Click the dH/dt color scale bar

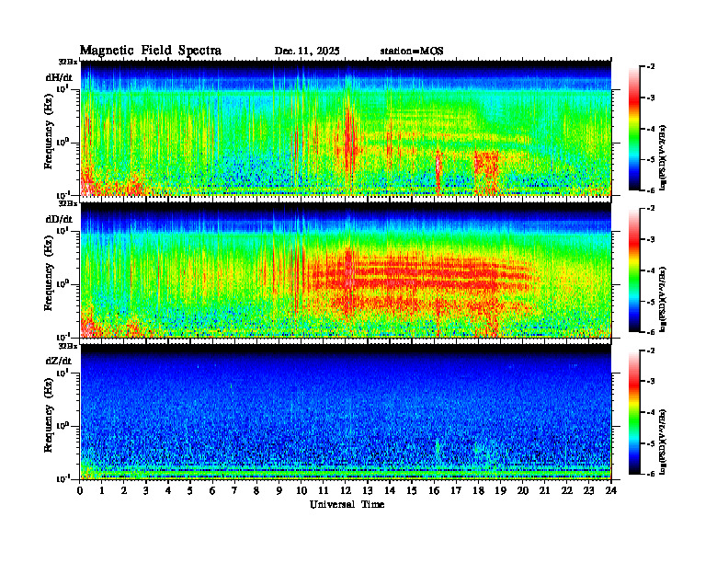[634, 129]
